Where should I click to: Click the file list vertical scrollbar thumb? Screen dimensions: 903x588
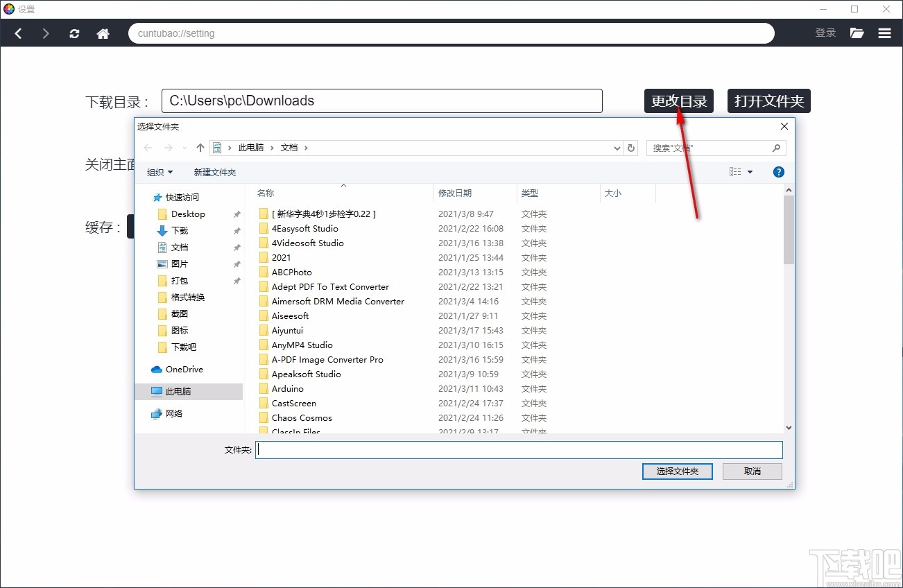click(789, 230)
